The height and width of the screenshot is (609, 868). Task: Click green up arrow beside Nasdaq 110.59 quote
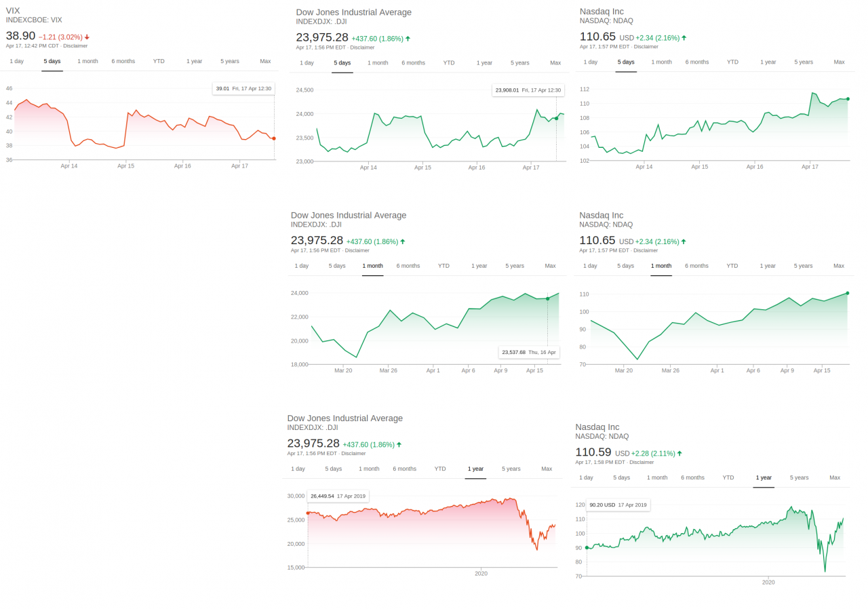(679, 453)
